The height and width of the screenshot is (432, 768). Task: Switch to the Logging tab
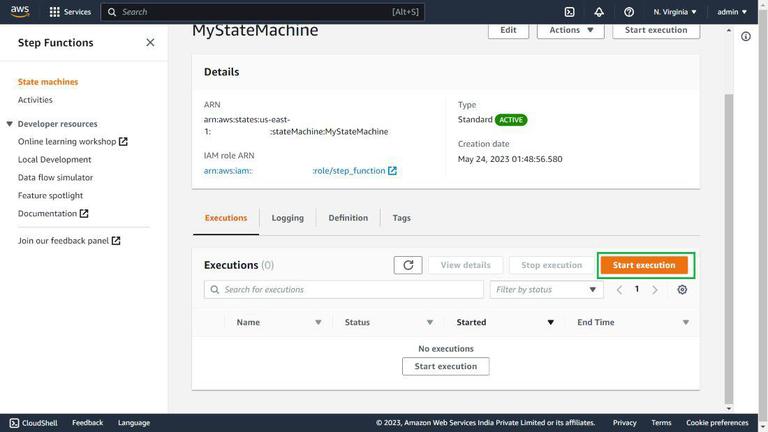[288, 218]
